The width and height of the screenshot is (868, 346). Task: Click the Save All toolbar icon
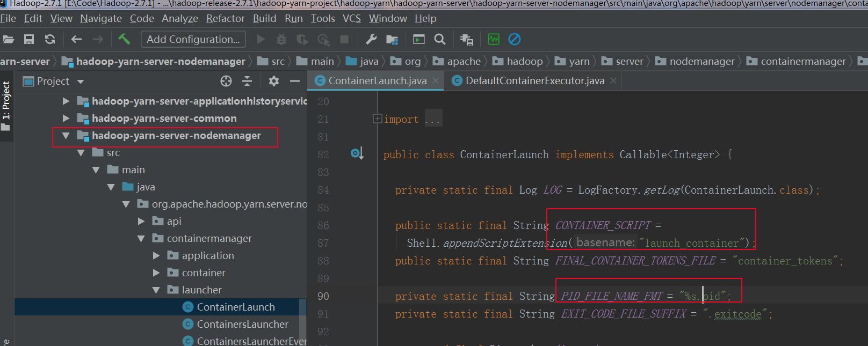29,39
